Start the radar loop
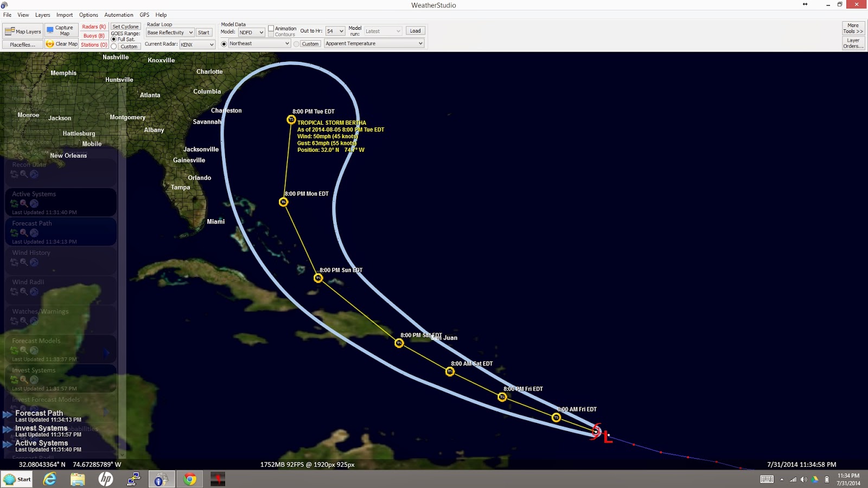Viewport: 868px width, 488px height. click(203, 33)
